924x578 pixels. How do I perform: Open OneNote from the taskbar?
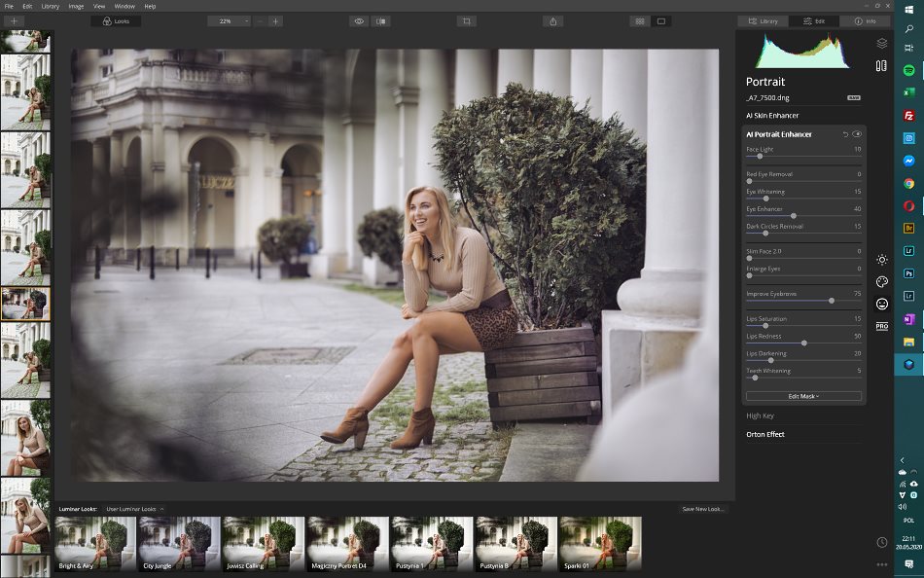click(908, 319)
